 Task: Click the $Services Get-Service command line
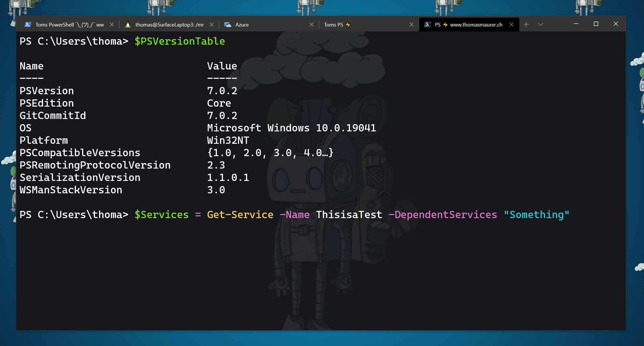pos(294,215)
